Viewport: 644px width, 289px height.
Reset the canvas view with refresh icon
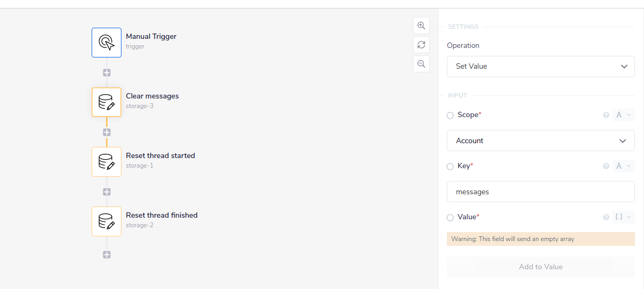pos(421,45)
